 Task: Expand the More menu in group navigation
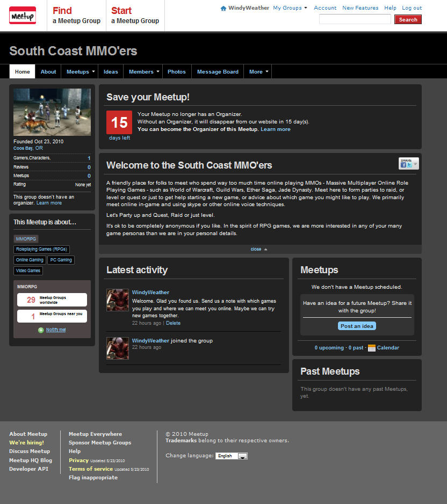[258, 72]
